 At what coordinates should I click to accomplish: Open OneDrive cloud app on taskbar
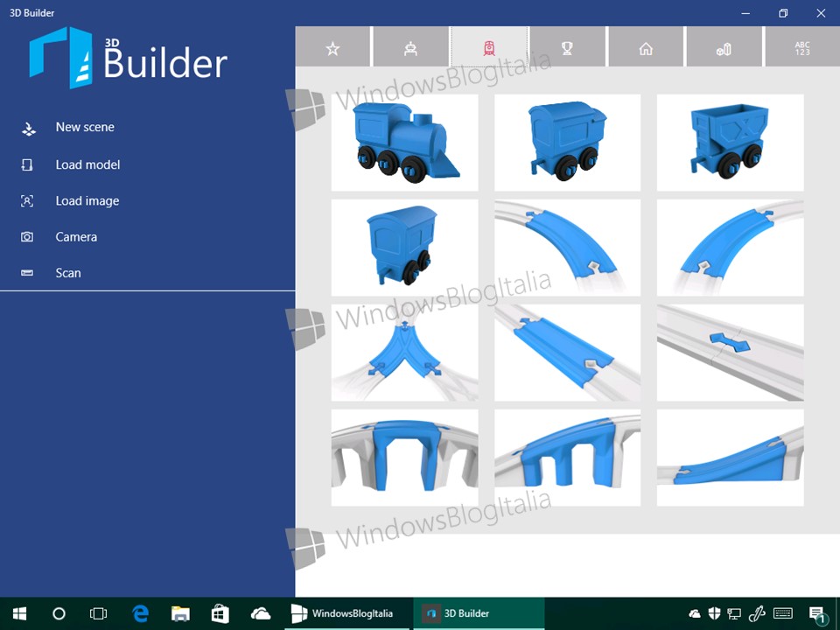click(261, 613)
